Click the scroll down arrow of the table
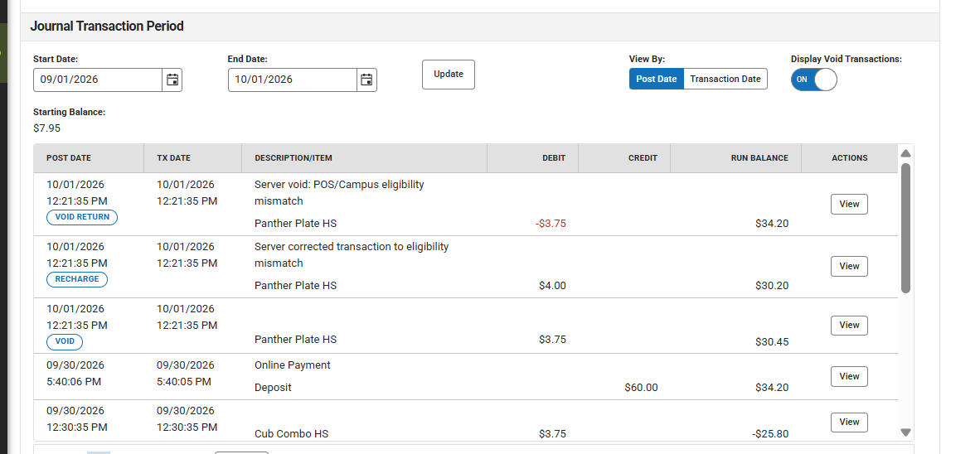980x454 pixels. pyautogui.click(x=905, y=432)
